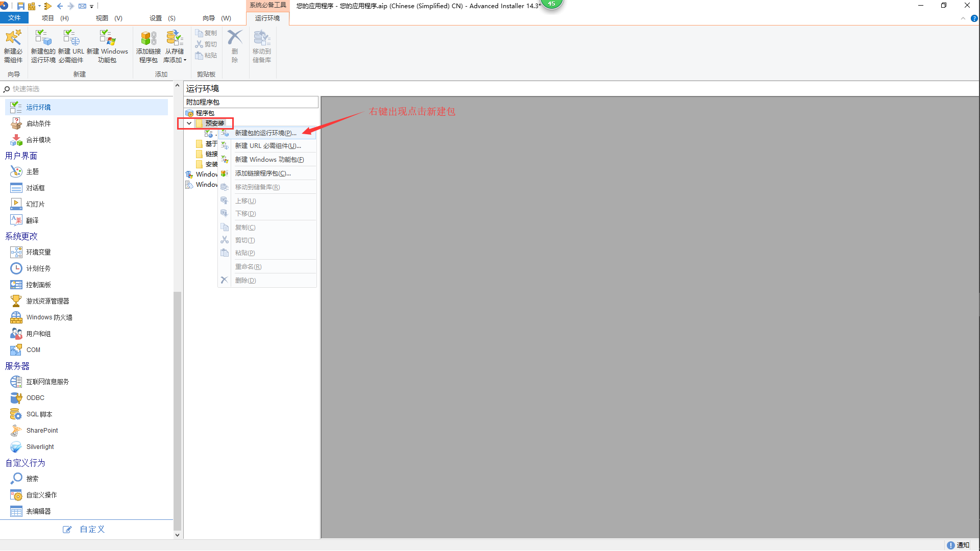Open 搜索 page in sidebar
This screenshot has width=980, height=551.
pos(32,479)
